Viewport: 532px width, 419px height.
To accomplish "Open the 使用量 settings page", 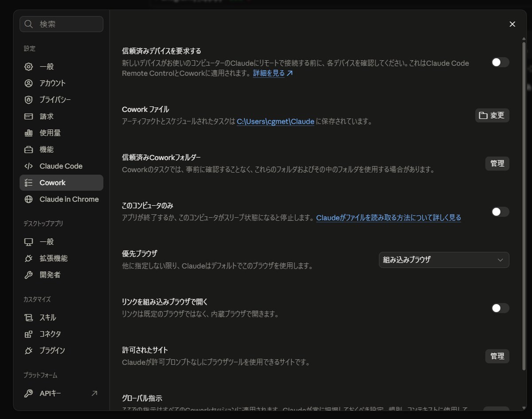I will (61, 133).
